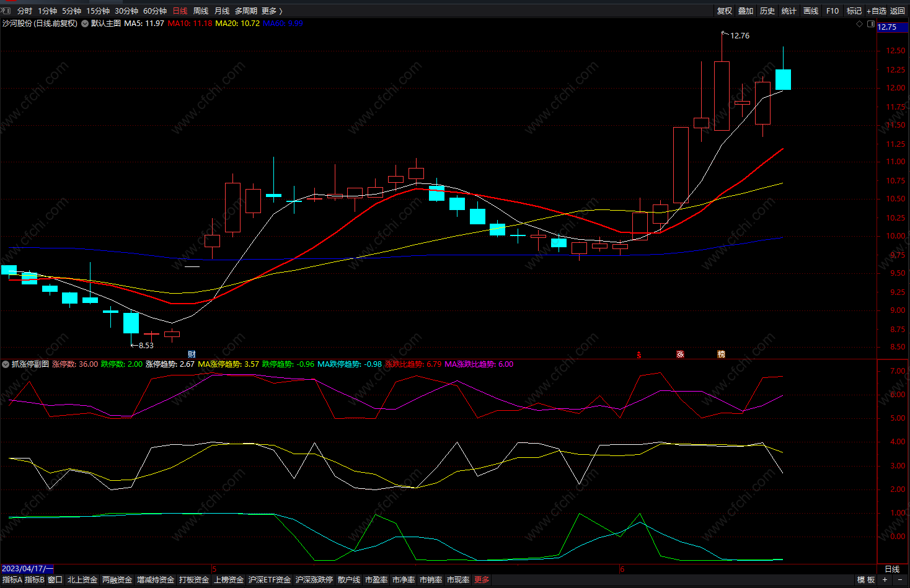The image size is (910, 588).
Task: Open 散户线 indicator
Action: (x=349, y=580)
